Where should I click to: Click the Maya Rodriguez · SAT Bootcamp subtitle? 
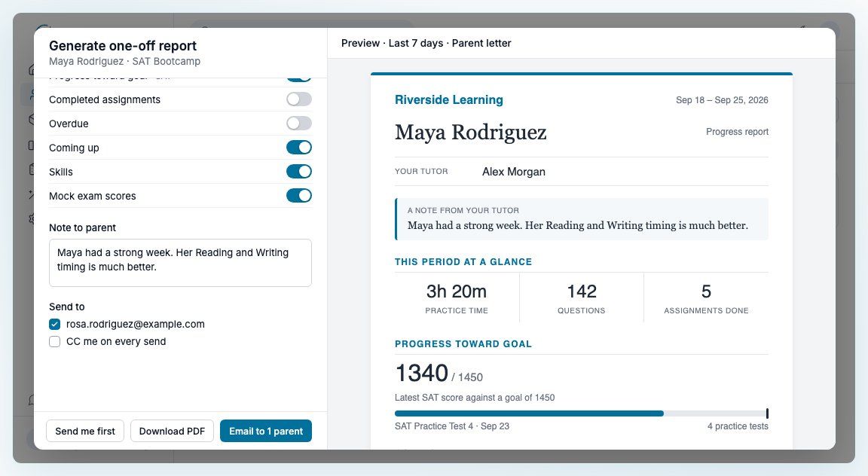(124, 62)
